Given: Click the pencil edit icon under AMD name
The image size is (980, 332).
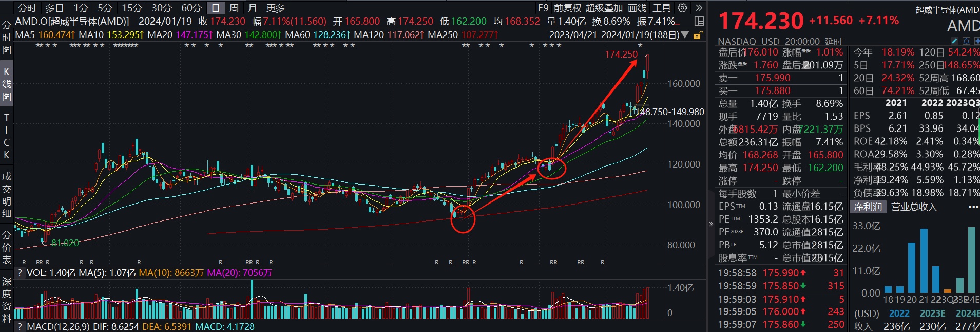Looking at the screenshot, I should click(x=954, y=41).
